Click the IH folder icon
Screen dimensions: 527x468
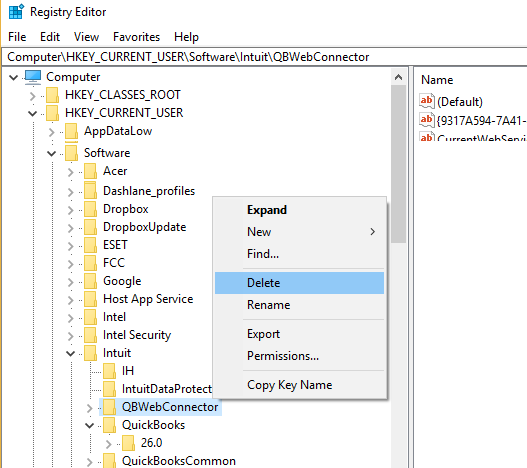pyautogui.click(x=109, y=371)
